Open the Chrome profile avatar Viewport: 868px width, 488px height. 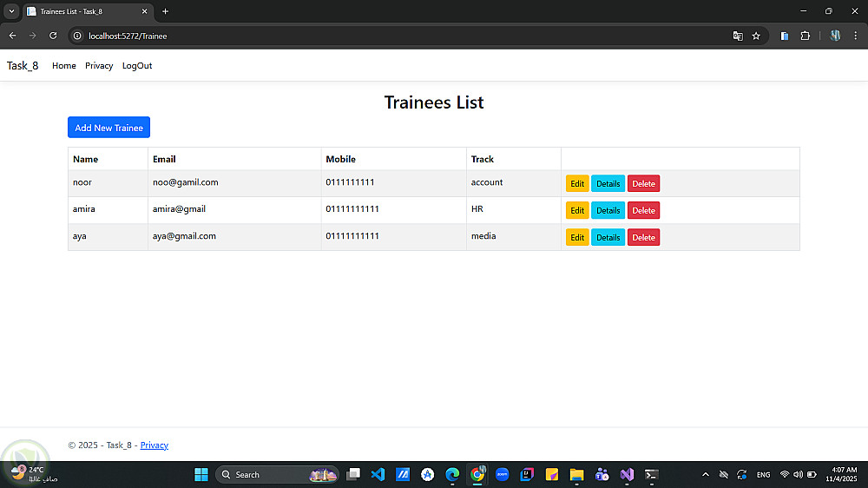[835, 36]
